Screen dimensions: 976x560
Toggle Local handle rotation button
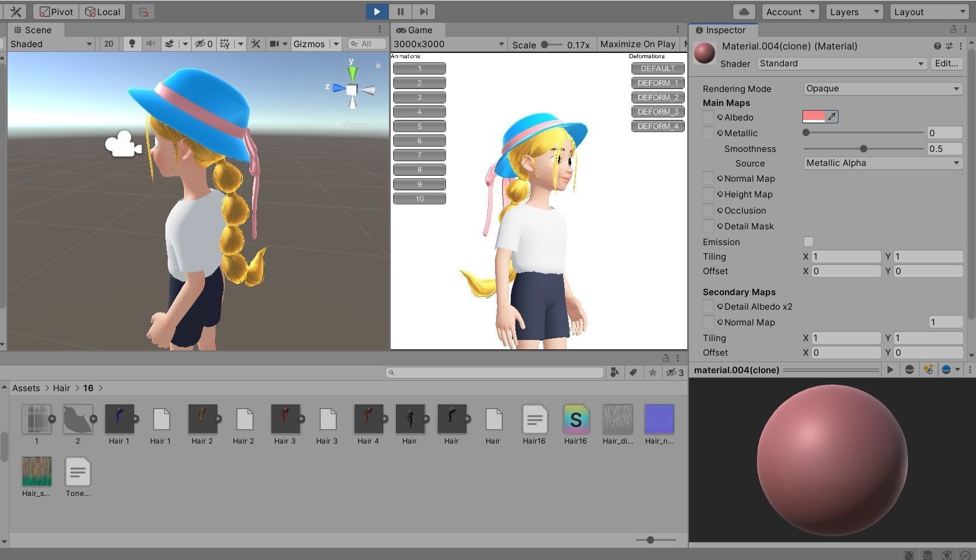tap(102, 12)
